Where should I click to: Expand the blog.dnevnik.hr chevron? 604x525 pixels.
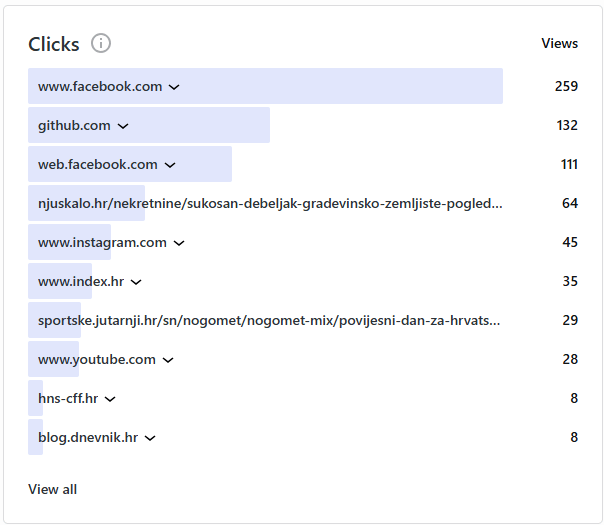coord(150,438)
